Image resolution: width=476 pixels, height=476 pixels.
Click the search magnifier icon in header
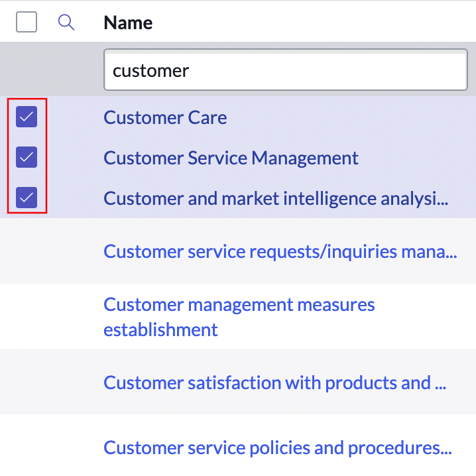pyautogui.click(x=66, y=23)
